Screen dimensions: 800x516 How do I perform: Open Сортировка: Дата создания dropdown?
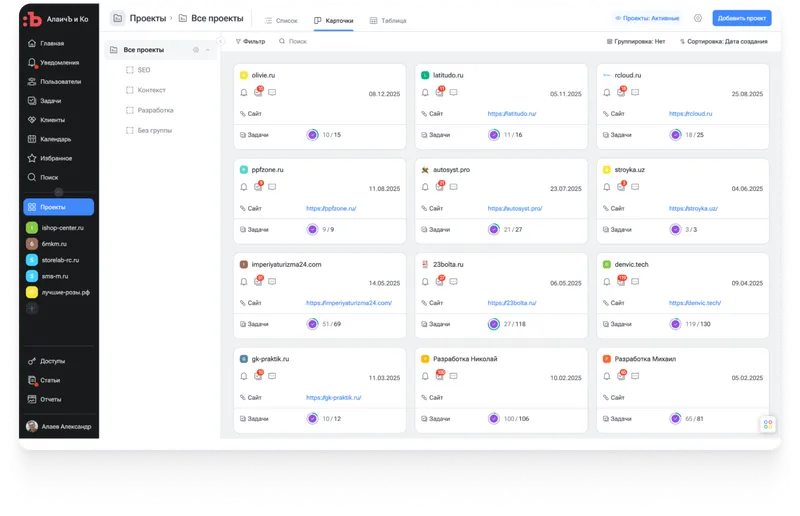[x=723, y=42]
